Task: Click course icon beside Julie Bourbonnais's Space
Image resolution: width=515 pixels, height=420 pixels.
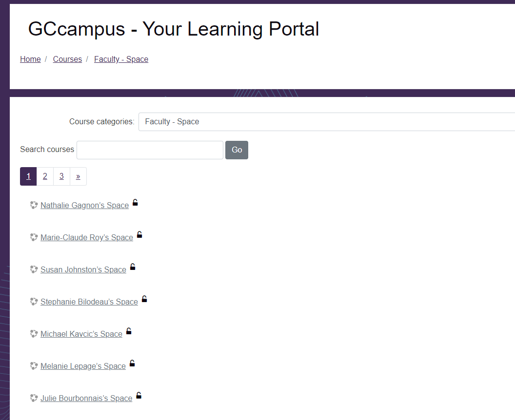Action: click(34, 398)
